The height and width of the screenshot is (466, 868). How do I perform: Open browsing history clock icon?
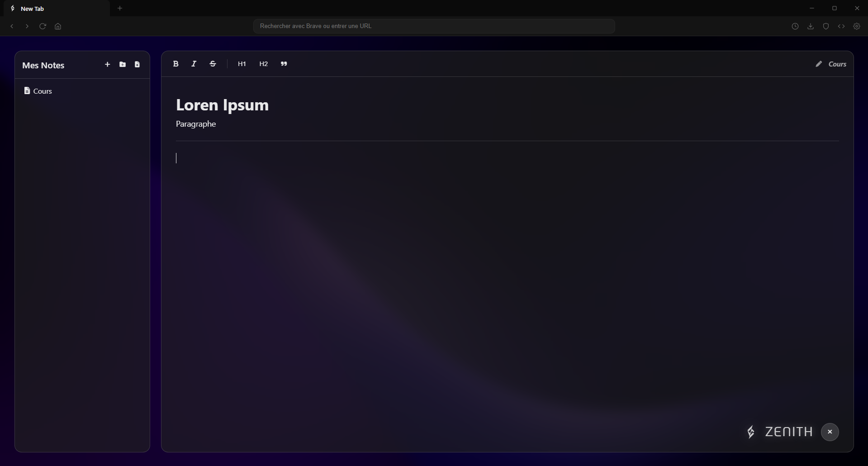click(x=795, y=26)
